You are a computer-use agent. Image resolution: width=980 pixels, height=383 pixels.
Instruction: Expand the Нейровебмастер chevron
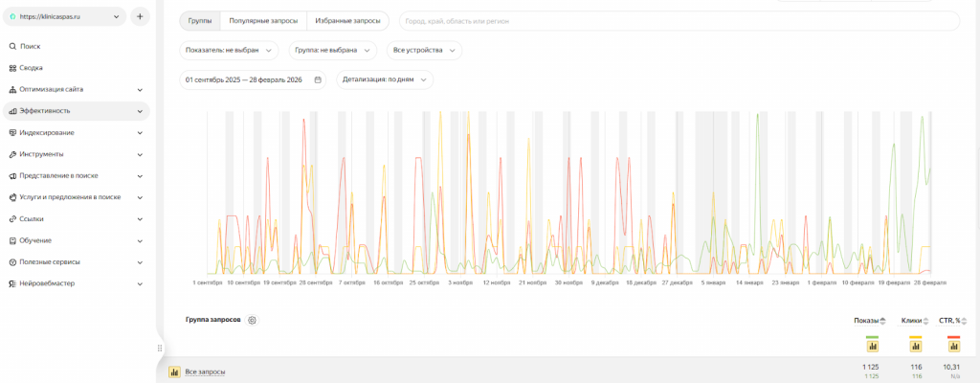pos(140,283)
